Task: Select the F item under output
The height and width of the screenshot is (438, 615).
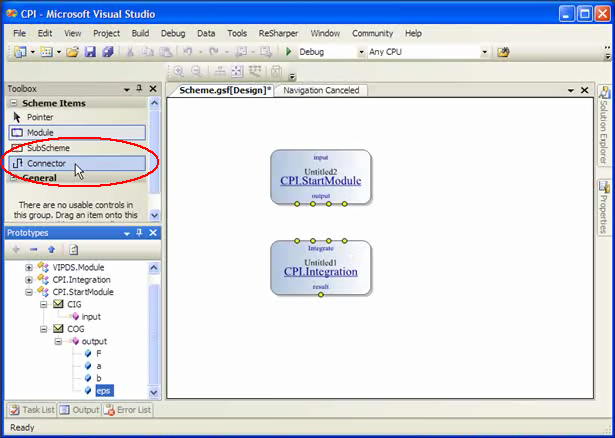Action: 99,354
